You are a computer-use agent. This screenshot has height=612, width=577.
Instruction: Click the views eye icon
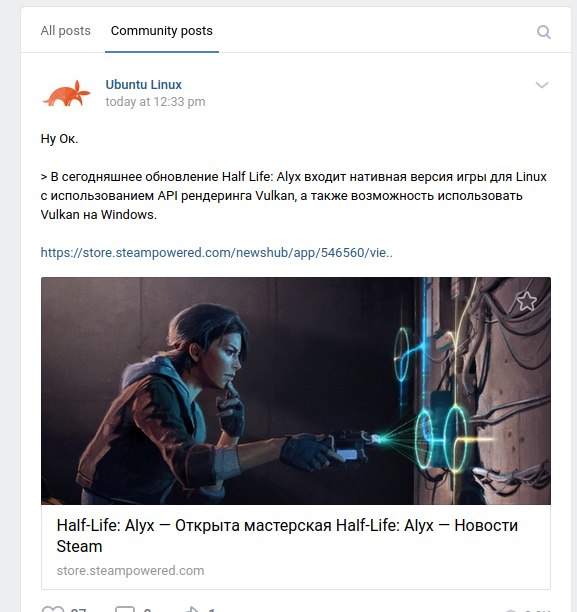pos(511,610)
